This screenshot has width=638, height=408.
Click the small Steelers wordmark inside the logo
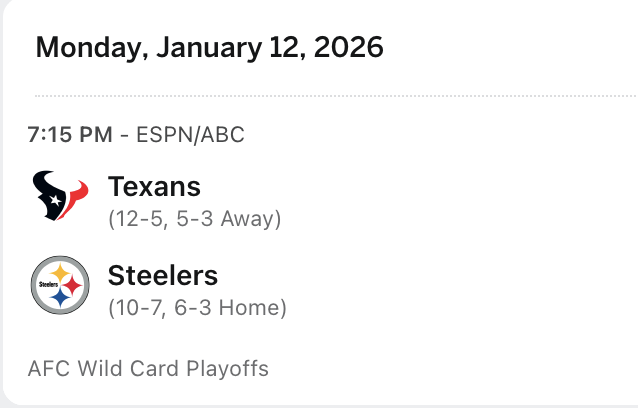tap(47, 285)
